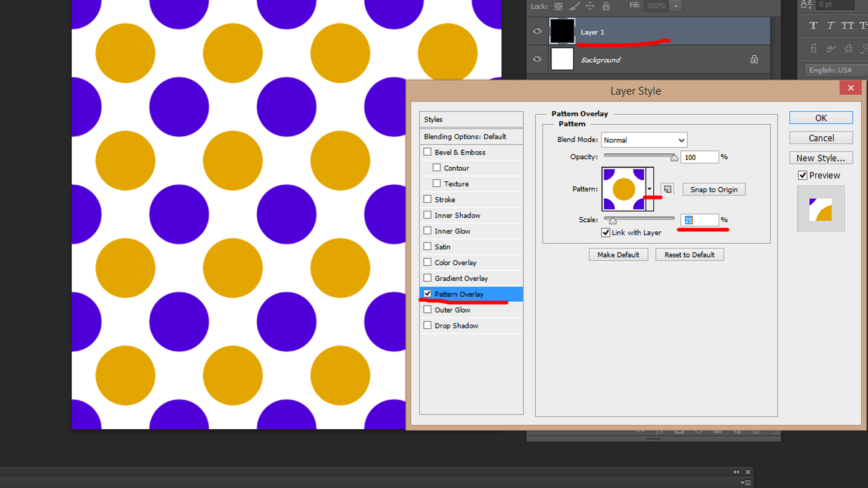Toggle contextual alternates script icon
The image size is (868, 488).
tap(831, 48)
